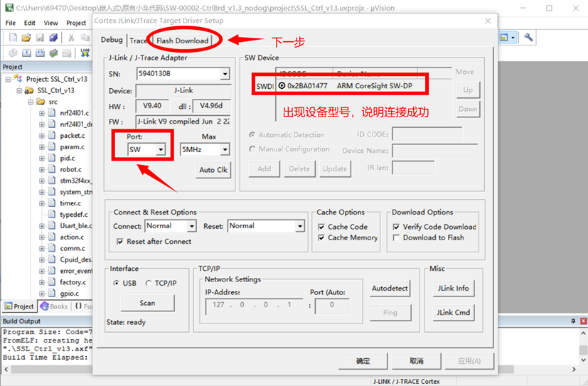Open the Connect mode Normal dropdown
Screen dimensions: 588x386
coord(192,226)
